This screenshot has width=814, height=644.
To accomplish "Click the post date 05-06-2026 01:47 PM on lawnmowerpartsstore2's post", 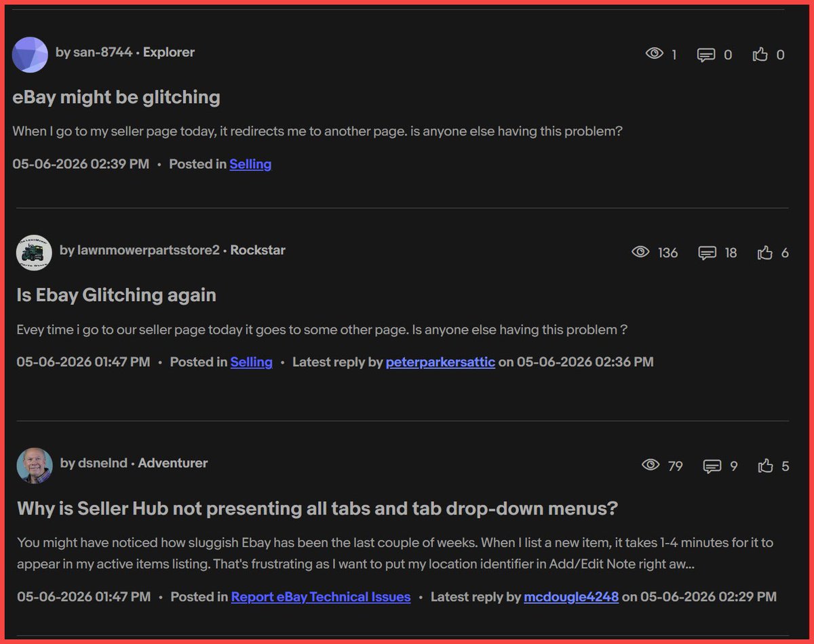I will coord(83,362).
